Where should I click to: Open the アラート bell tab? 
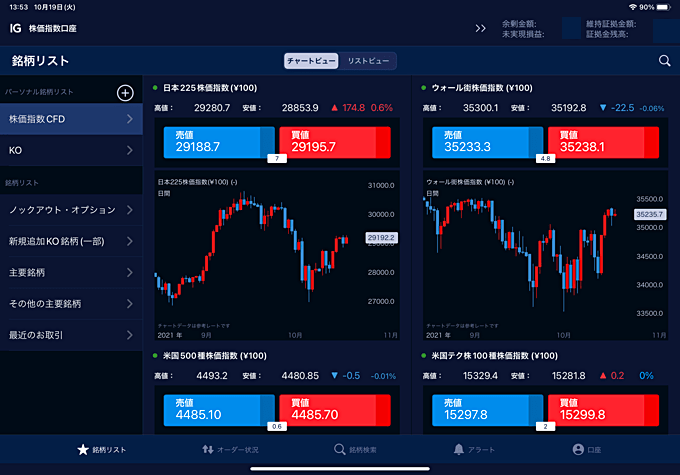pos(473,450)
